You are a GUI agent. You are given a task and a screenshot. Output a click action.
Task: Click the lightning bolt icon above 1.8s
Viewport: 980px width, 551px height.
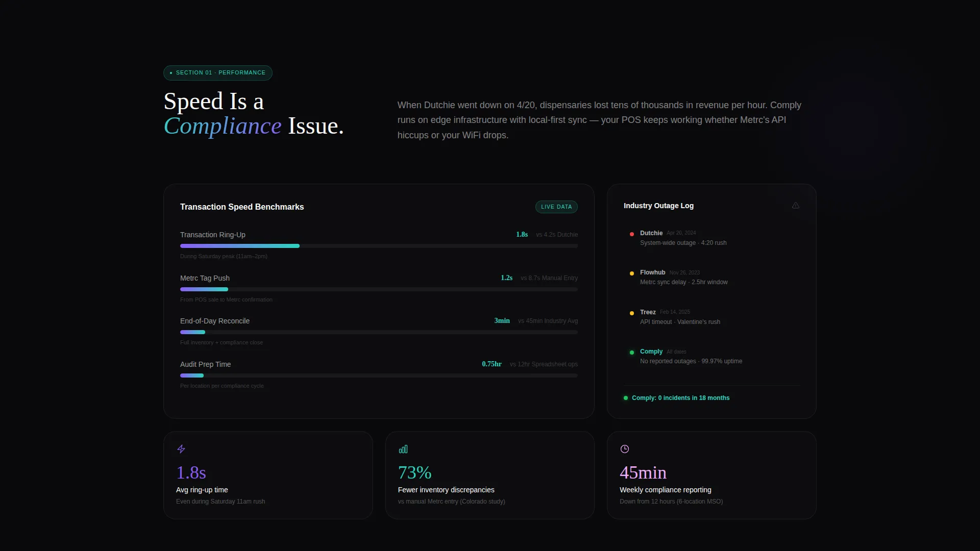[181, 449]
